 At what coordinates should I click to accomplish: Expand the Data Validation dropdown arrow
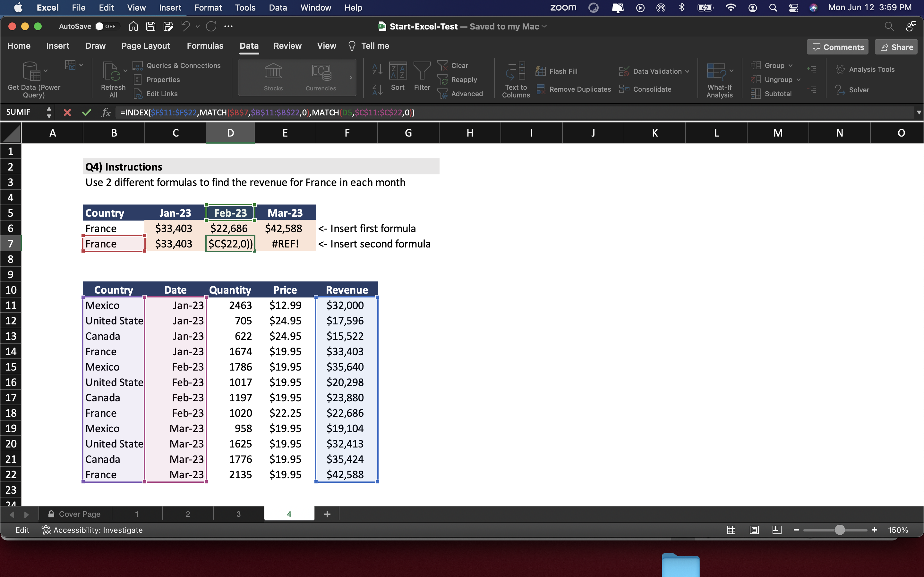tap(687, 71)
